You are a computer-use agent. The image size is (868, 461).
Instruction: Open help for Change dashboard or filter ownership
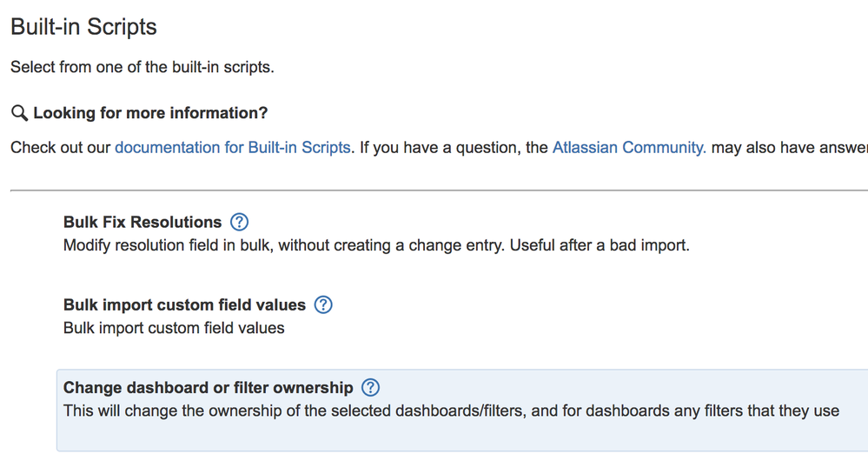(x=370, y=387)
